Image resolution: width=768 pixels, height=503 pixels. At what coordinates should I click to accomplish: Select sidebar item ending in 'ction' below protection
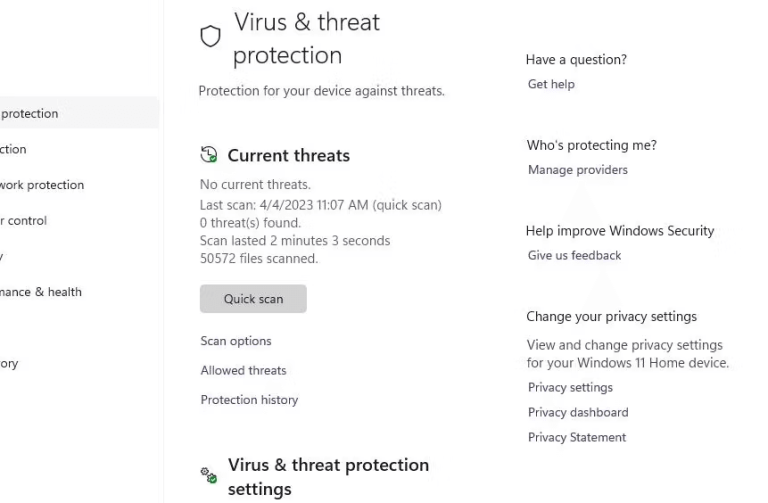13,149
